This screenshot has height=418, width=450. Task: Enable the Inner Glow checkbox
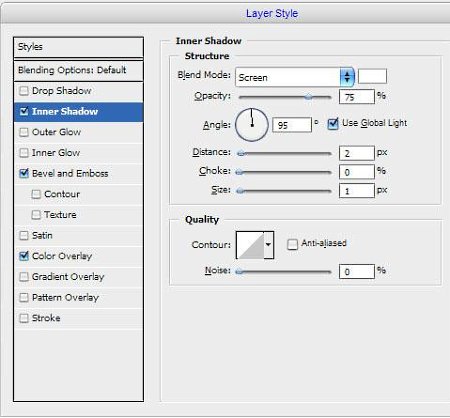tap(24, 153)
